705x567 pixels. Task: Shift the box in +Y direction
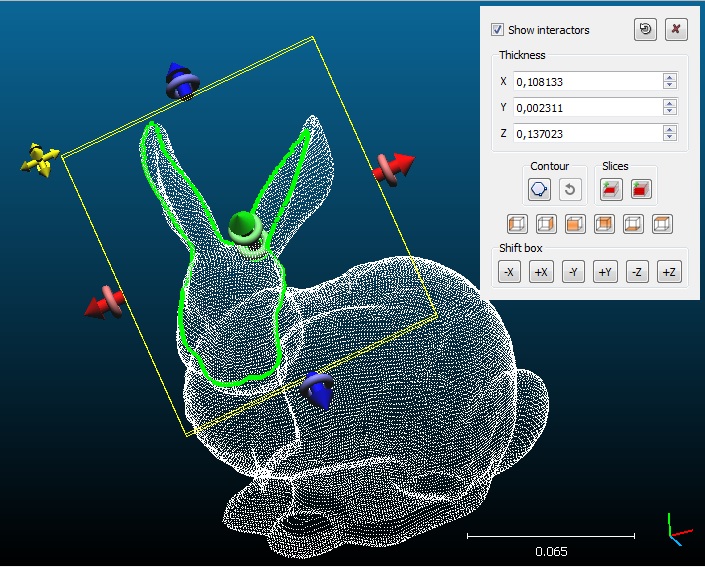click(605, 272)
